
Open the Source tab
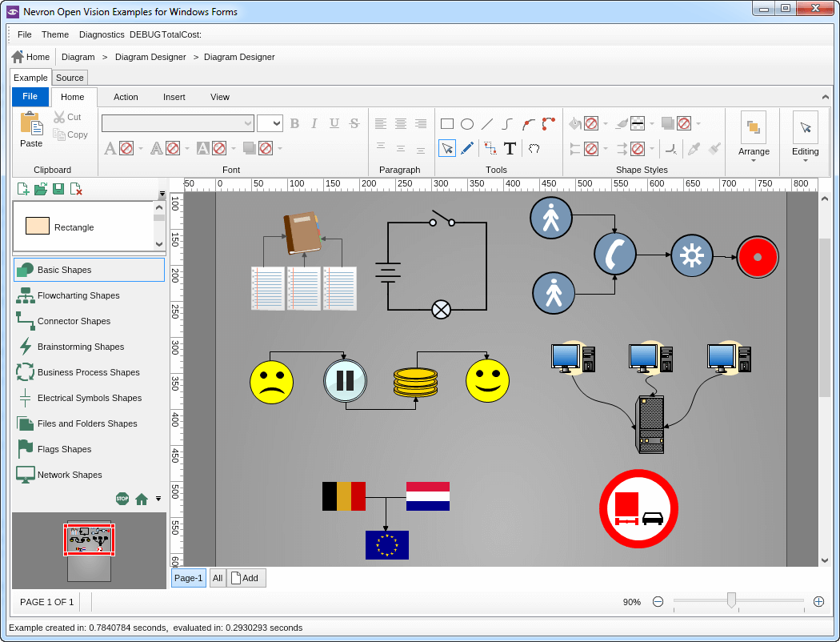point(70,78)
